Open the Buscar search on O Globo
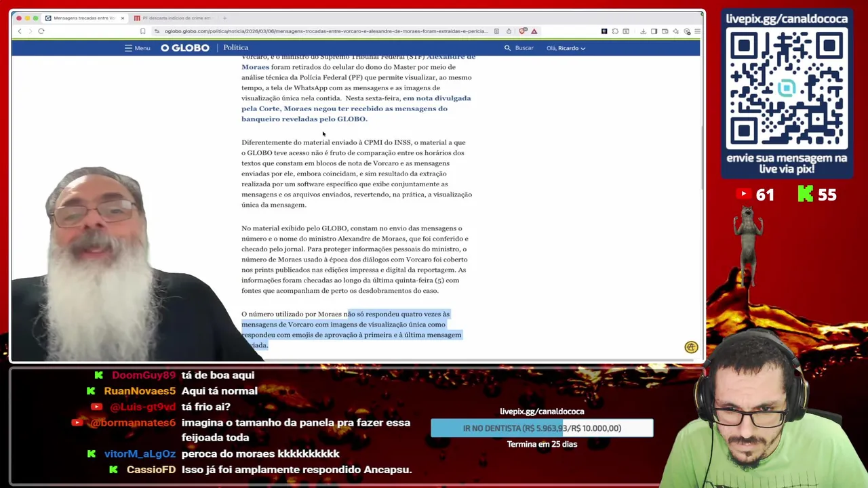Screen dimensions: 868x488 click(519, 48)
